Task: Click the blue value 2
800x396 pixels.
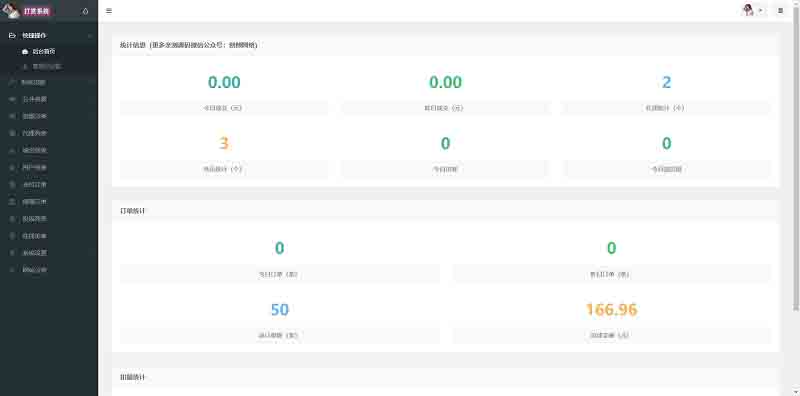Action: [x=666, y=82]
